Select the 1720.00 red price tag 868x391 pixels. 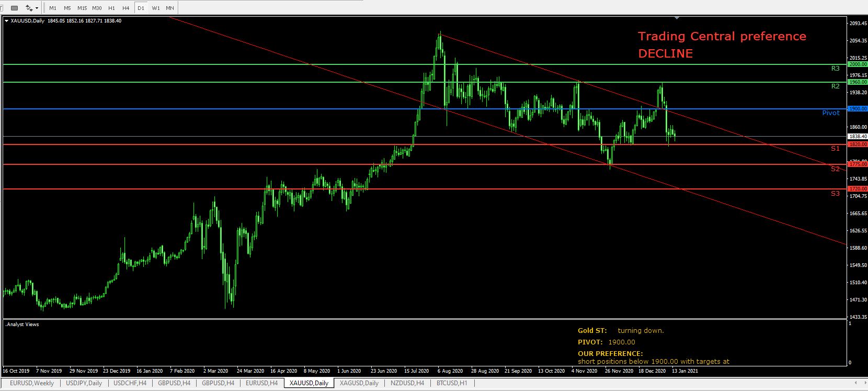point(858,189)
